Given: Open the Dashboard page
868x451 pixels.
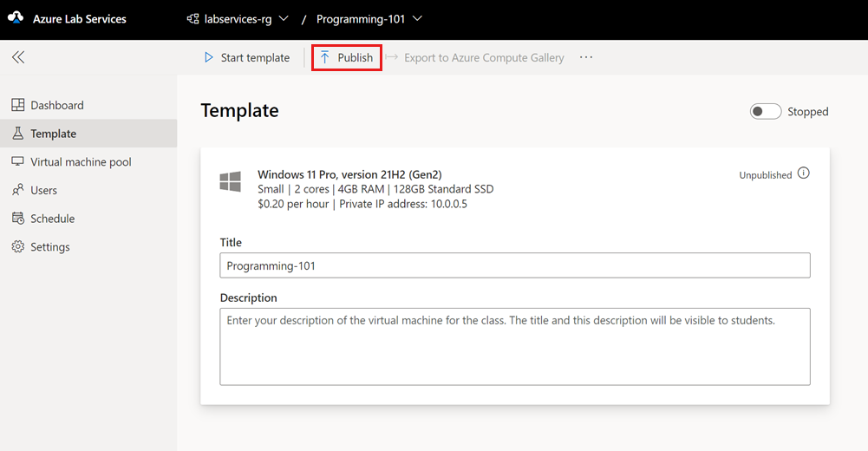Looking at the screenshot, I should point(57,105).
